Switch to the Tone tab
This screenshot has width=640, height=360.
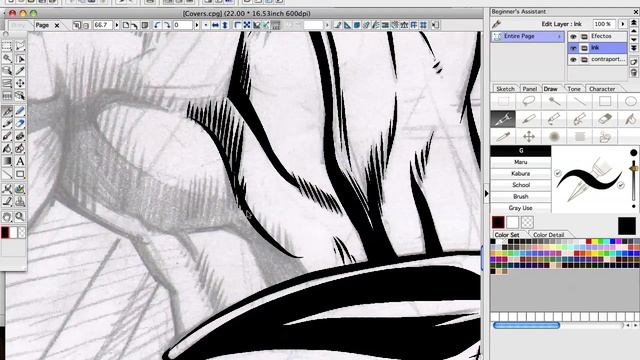click(x=574, y=89)
